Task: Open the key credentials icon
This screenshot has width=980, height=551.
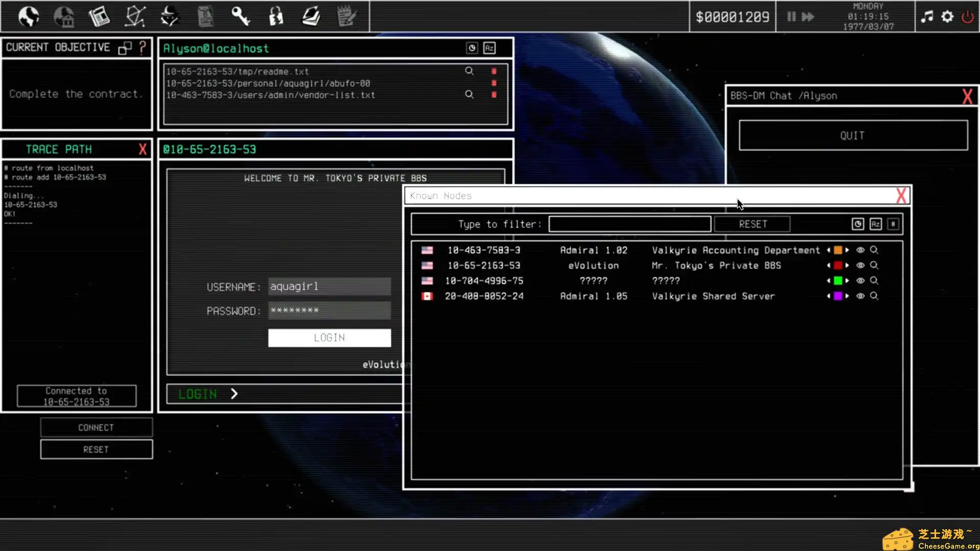Action: pos(240,17)
